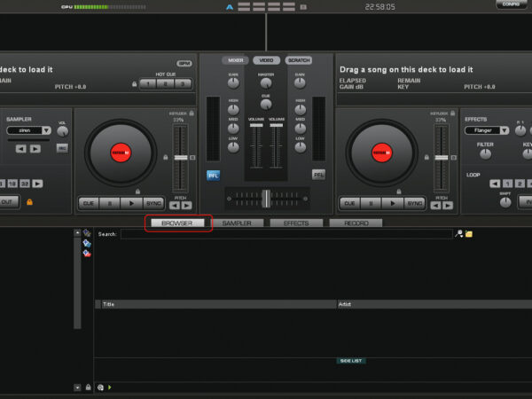Image resolution: width=532 pixels, height=399 pixels.
Task: Click the left deck's lit PFL button
Action: tap(213, 175)
